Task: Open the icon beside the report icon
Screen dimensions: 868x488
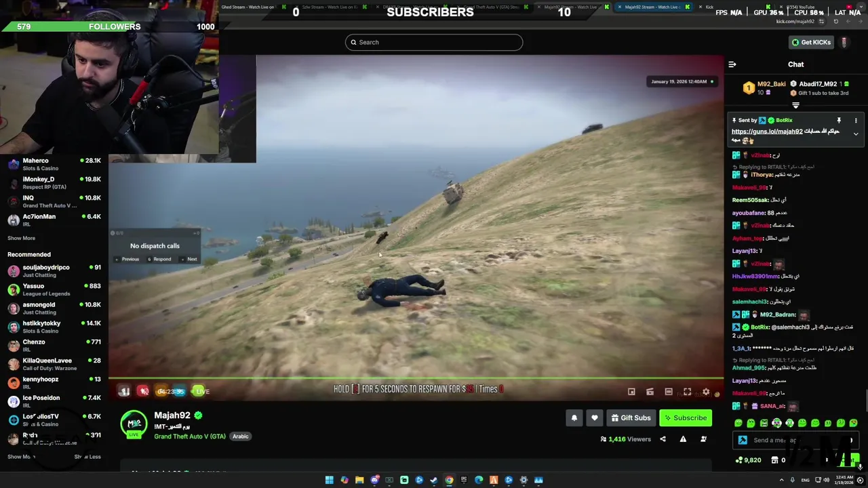Action: (x=703, y=439)
